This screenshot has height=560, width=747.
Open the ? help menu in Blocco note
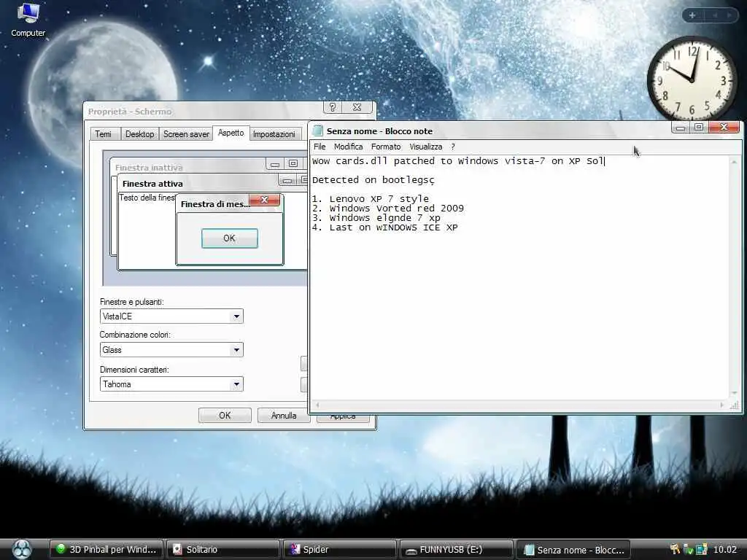coord(453,147)
